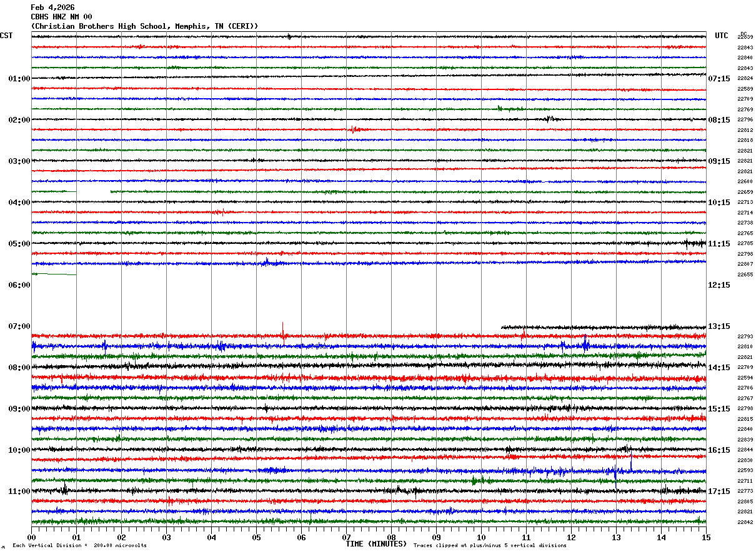Click minute tick '14' on the bottom axis
The width and height of the screenshot is (756, 554).
pyautogui.click(x=662, y=537)
